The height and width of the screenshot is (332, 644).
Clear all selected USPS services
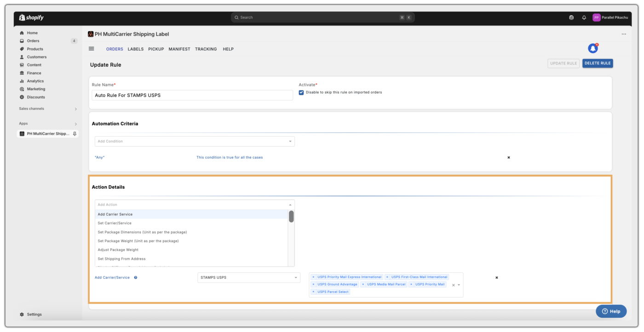point(454,285)
